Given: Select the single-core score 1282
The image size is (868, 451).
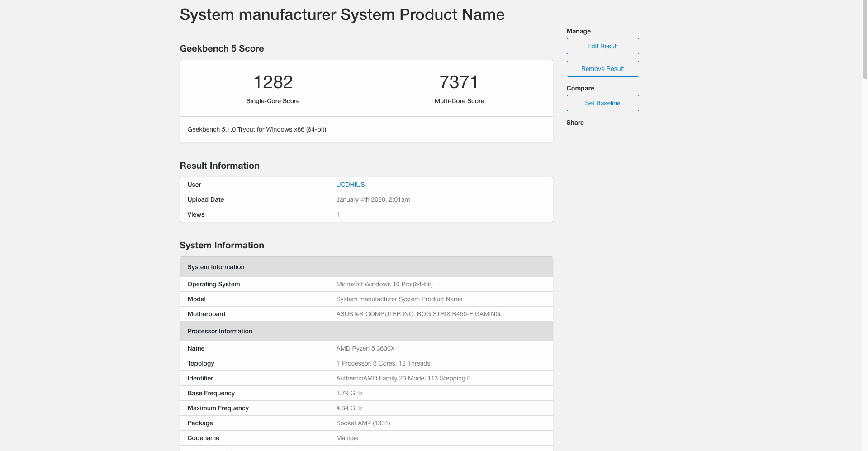Looking at the screenshot, I should tap(273, 82).
